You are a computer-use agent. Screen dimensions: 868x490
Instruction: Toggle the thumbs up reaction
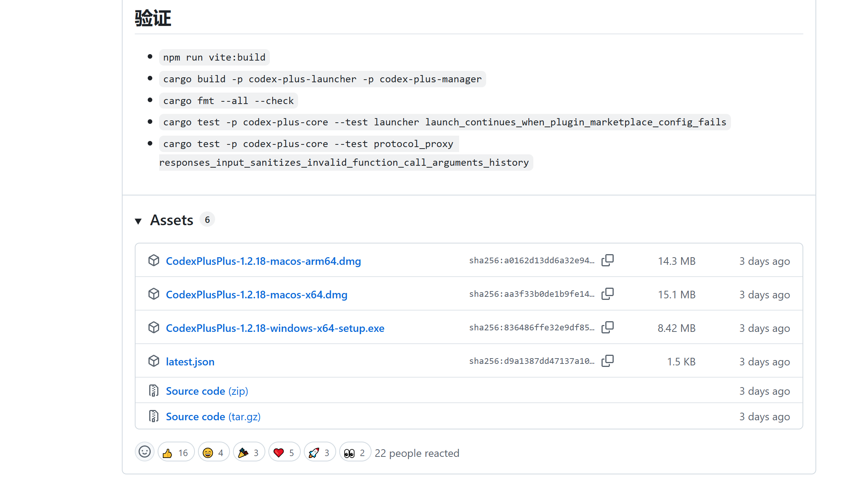[176, 452]
